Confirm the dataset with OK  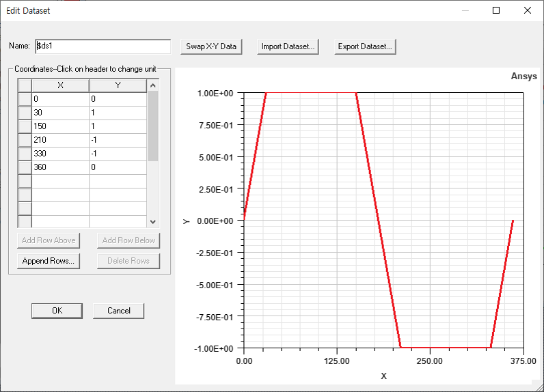(57, 311)
